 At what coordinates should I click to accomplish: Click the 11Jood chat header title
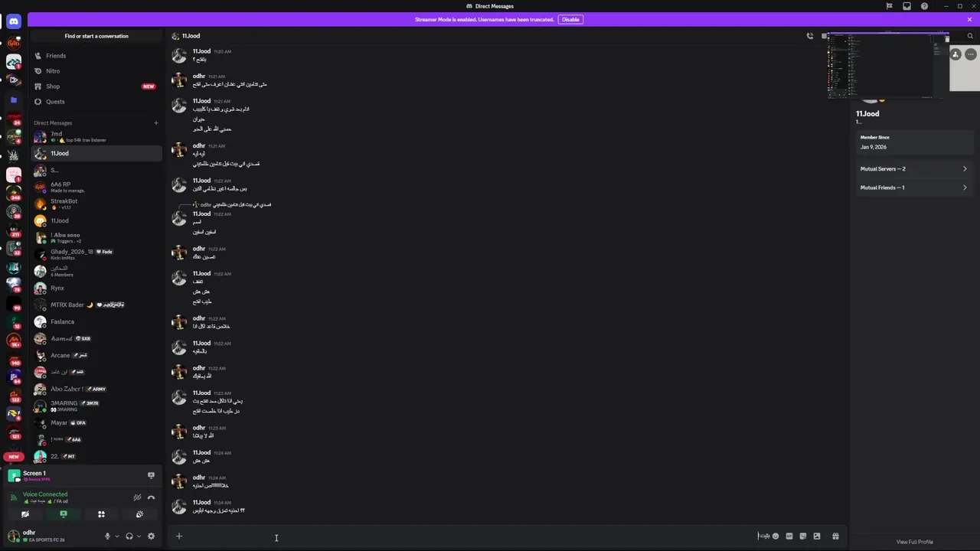pyautogui.click(x=191, y=36)
